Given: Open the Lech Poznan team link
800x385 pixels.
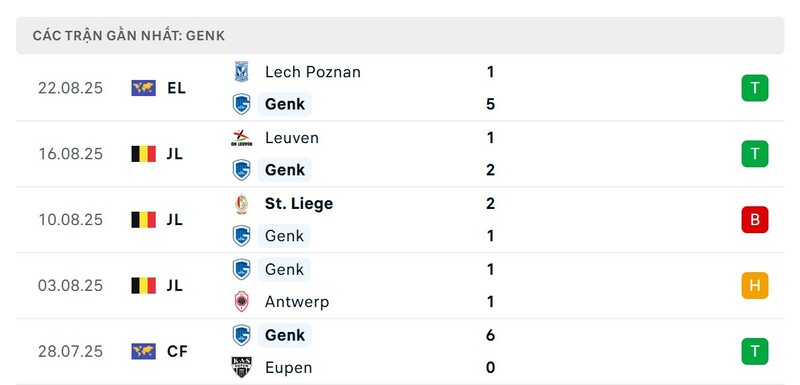Looking at the screenshot, I should tap(313, 72).
